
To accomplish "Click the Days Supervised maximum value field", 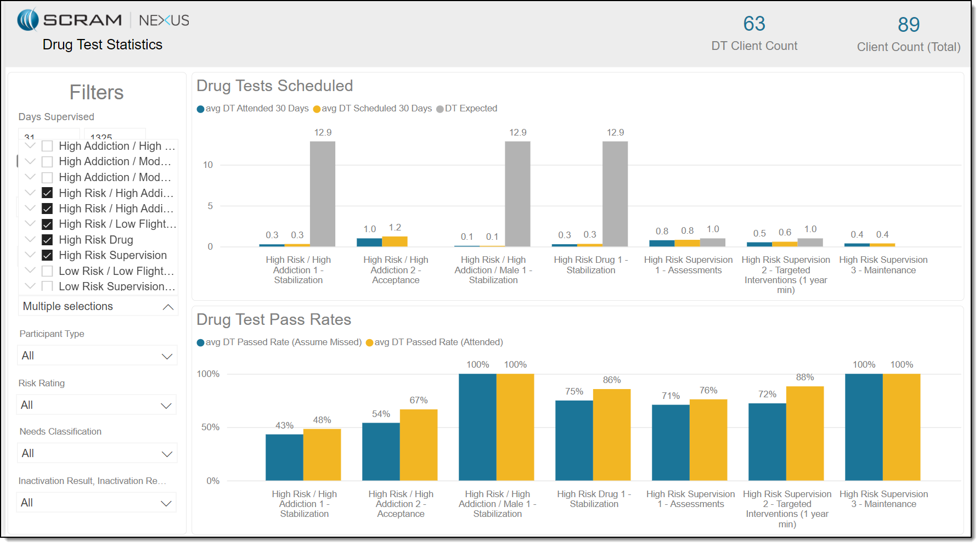I will point(115,135).
